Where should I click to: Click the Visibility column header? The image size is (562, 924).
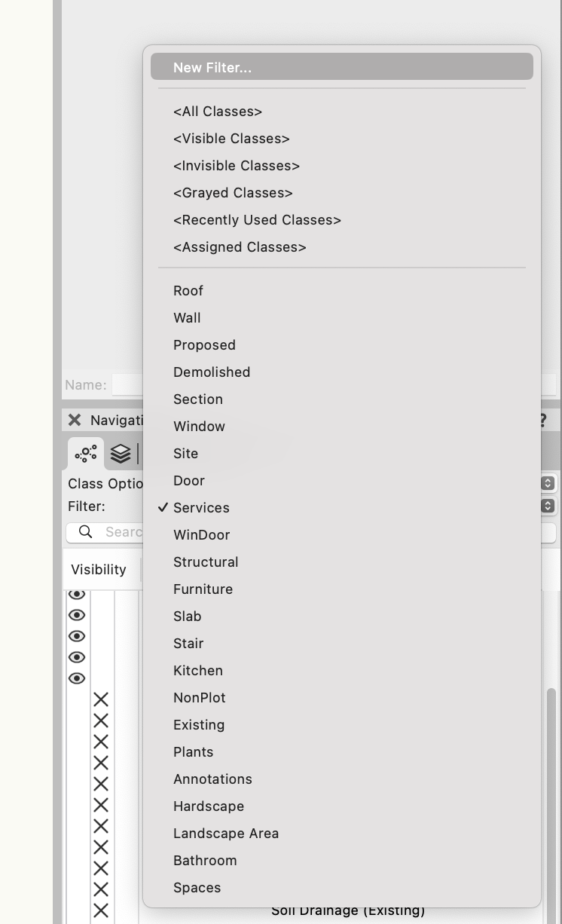pos(99,570)
